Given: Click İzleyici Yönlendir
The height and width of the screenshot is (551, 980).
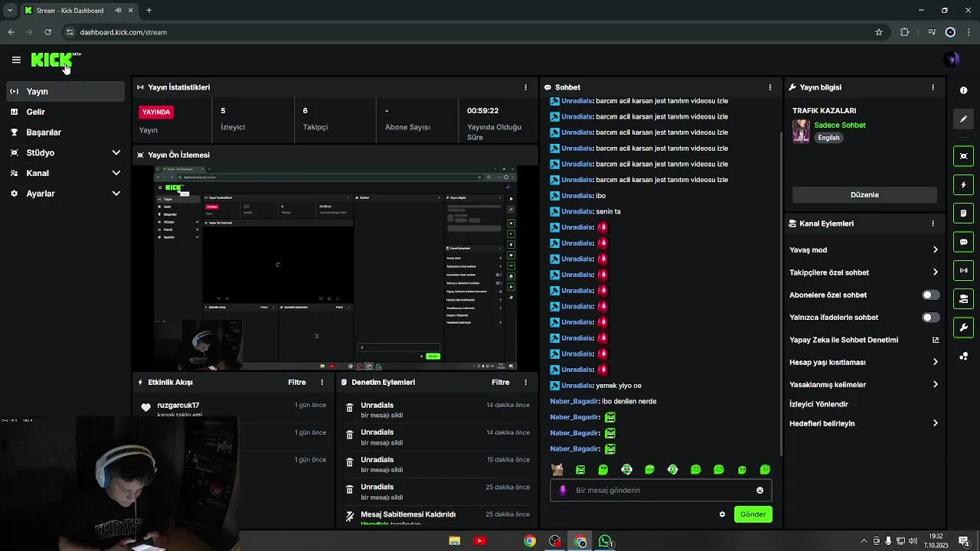Looking at the screenshot, I should coord(818,404).
